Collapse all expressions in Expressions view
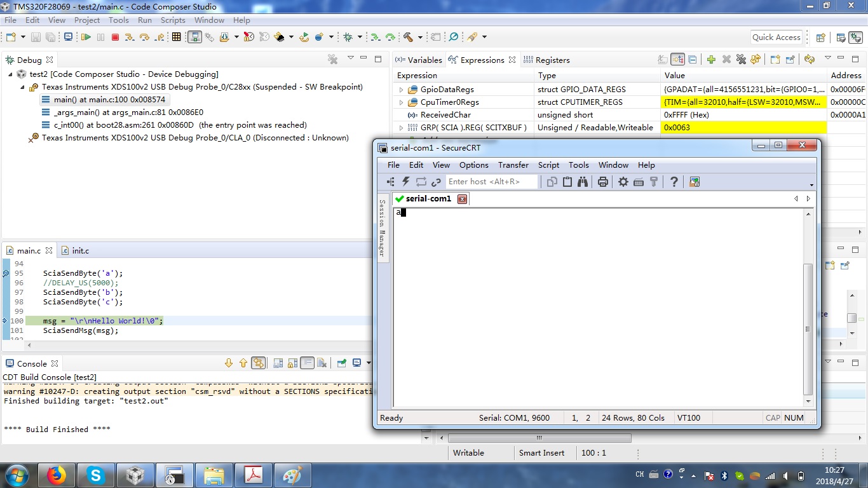 (693, 60)
